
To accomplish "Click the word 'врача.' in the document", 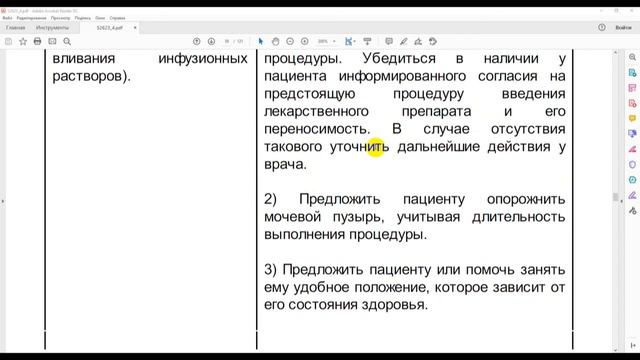I will point(285,164).
